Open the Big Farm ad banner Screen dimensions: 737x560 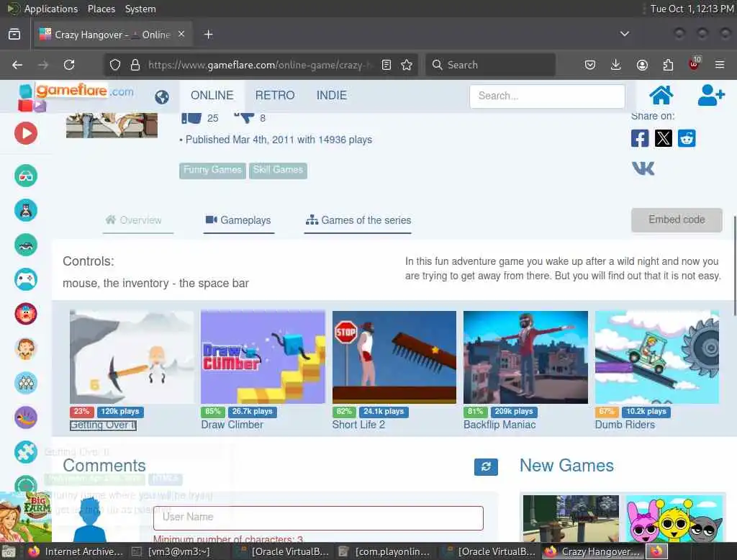pos(25,516)
